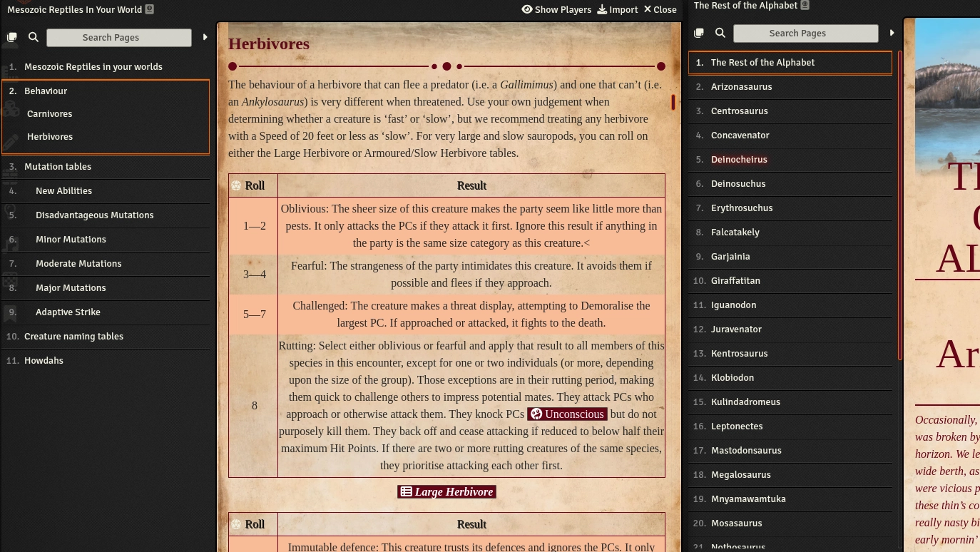Screen dimensions: 980x552
Task: Click the Herbivores heading in page content
Action: [x=269, y=44]
